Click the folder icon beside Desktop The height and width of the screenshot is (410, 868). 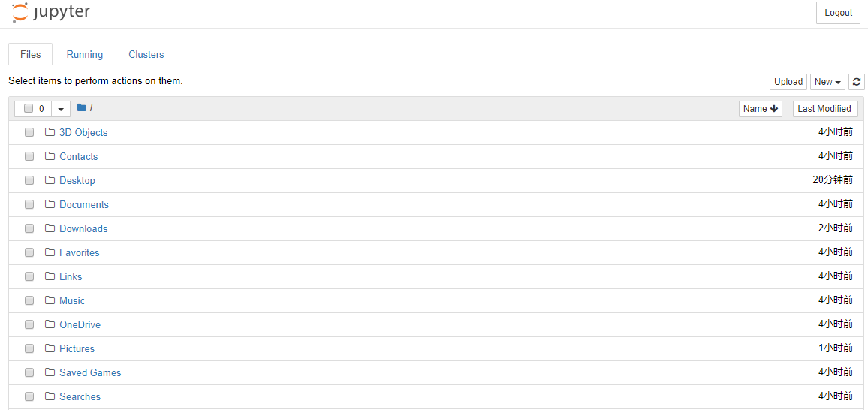click(50, 181)
